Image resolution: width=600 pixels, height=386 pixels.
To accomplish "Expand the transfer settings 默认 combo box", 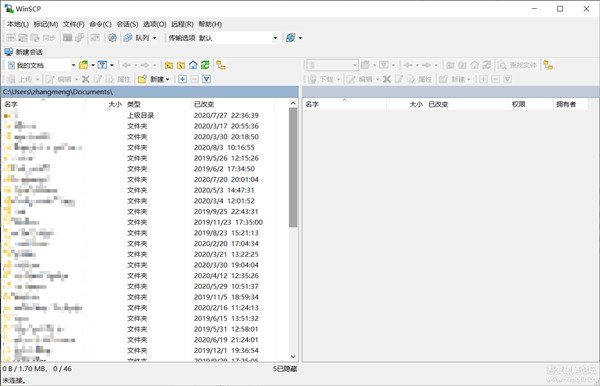I will point(275,38).
